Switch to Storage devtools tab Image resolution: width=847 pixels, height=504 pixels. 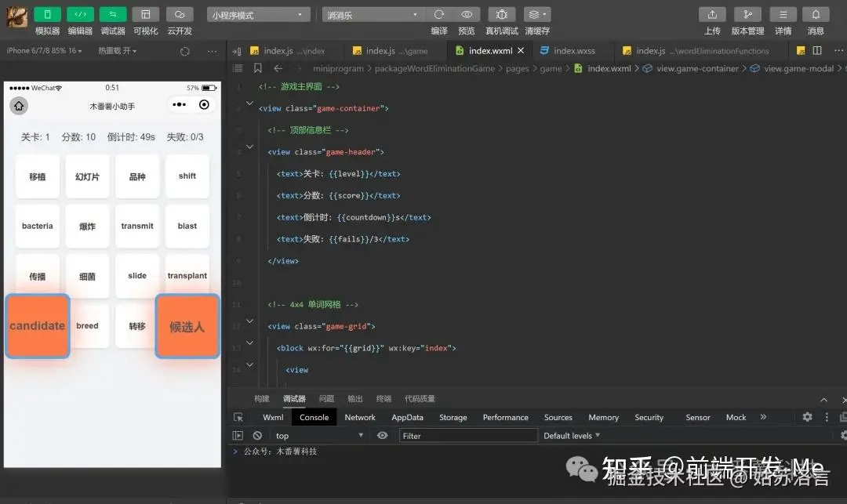click(453, 417)
